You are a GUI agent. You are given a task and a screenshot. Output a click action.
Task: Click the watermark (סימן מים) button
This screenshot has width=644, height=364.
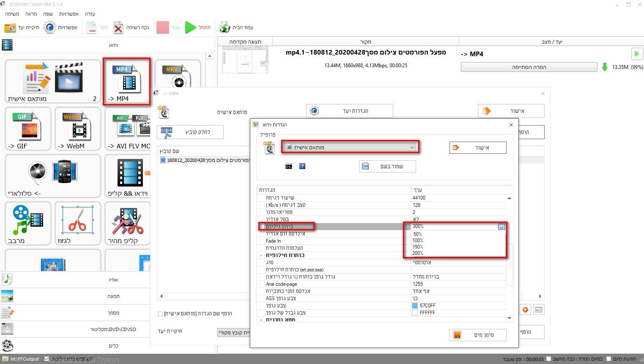pyautogui.click(x=478, y=335)
